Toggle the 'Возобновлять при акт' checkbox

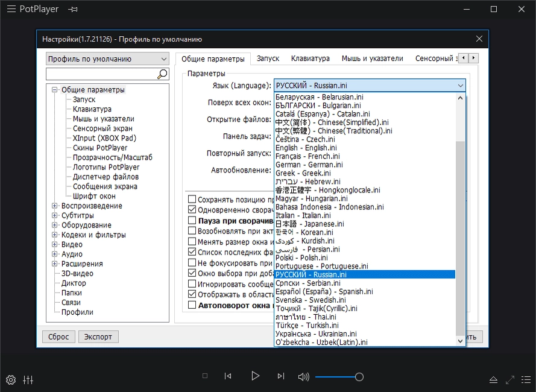pos(192,231)
